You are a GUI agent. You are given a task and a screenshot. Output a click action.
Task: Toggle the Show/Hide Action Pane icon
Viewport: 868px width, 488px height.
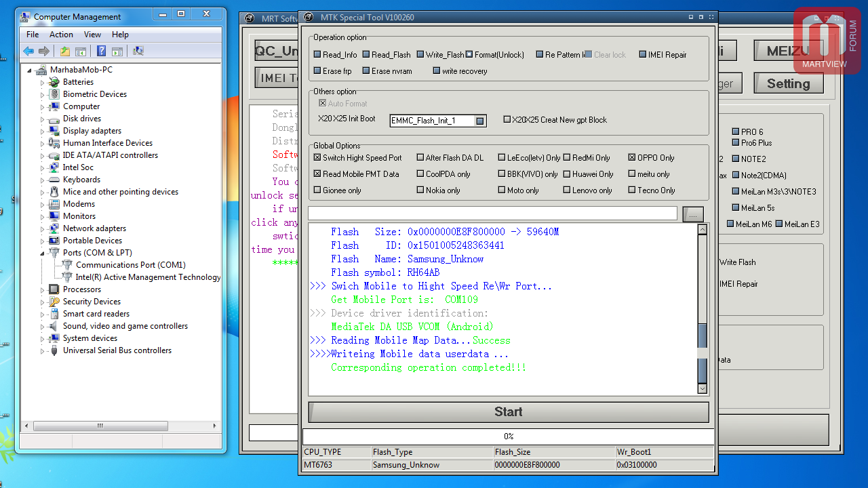tap(117, 51)
